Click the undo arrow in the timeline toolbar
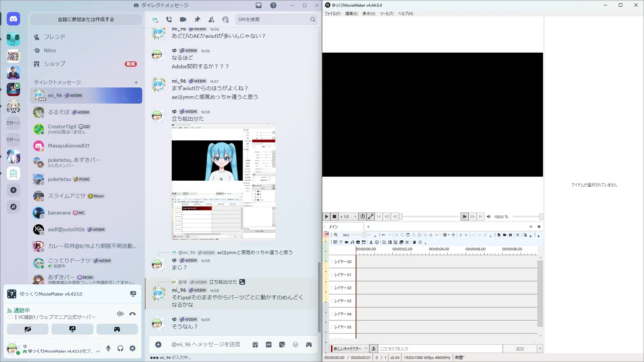The image size is (644, 362). point(383,235)
